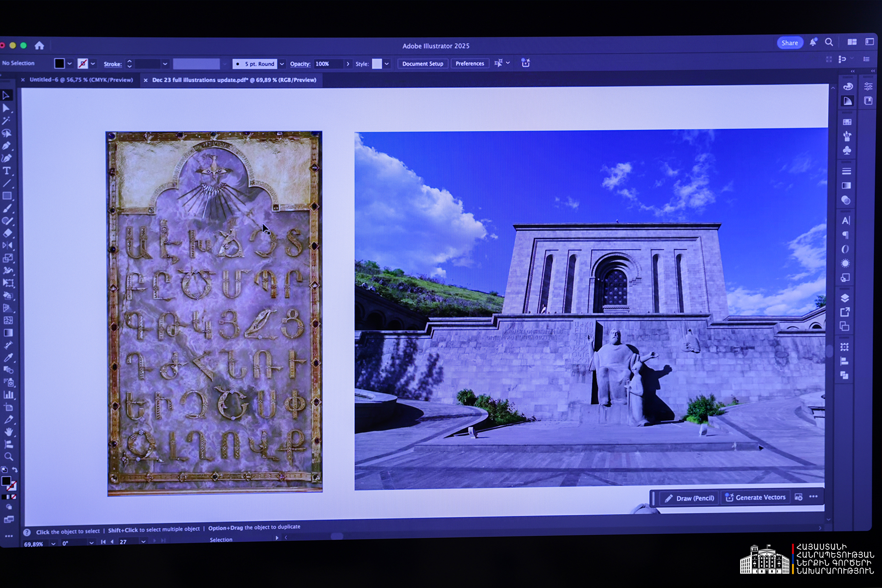Viewport: 882px width, 588px height.
Task: Select the Zoom tool in toolbar
Action: [9, 457]
